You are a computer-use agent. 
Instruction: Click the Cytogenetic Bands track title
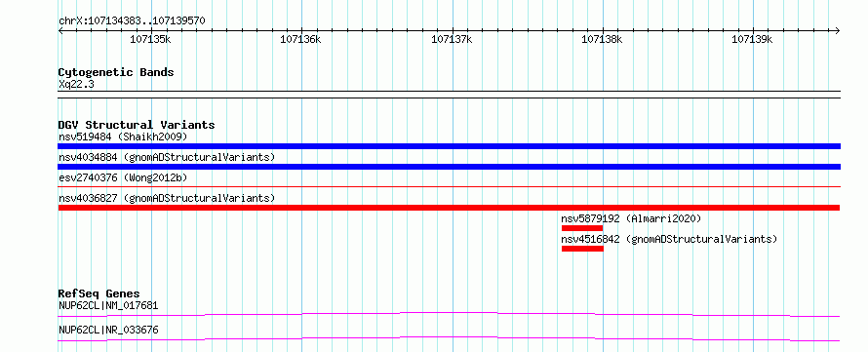[x=116, y=72]
